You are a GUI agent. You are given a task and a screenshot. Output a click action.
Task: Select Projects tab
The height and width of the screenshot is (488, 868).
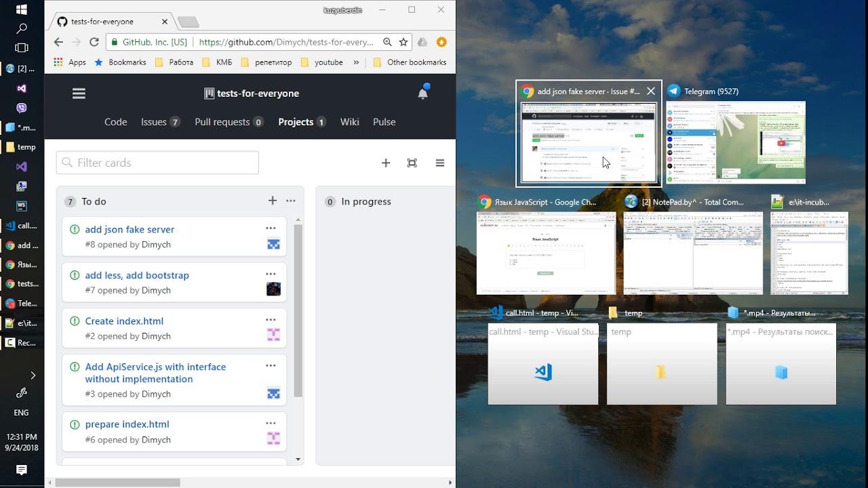pyautogui.click(x=302, y=122)
